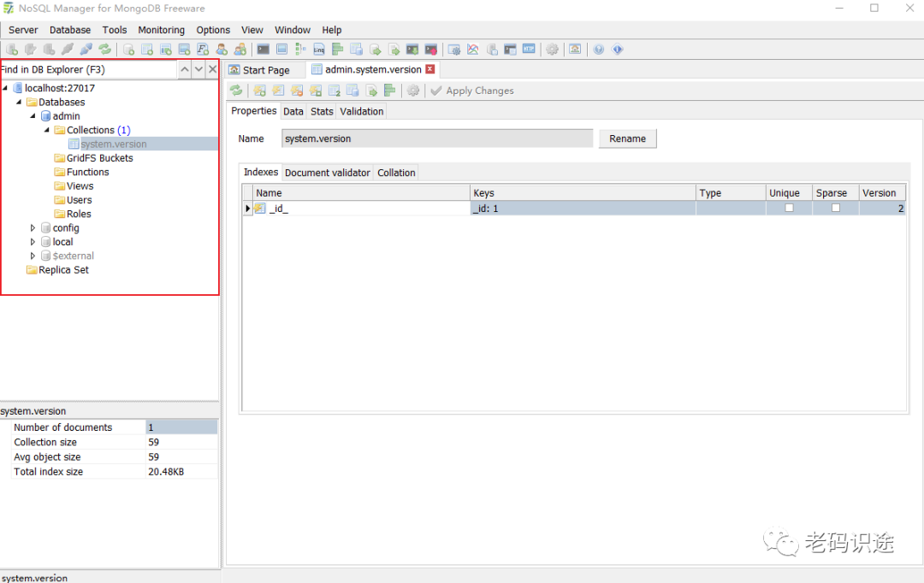Screen dimensions: 924x583
Task: Switch to the Validation tab
Action: pos(361,111)
